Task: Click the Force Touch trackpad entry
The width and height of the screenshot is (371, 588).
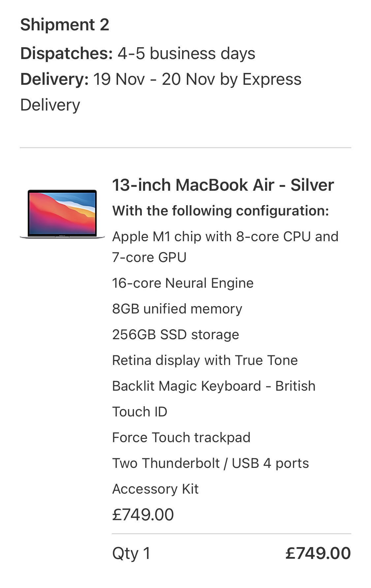Action: pyautogui.click(x=181, y=438)
